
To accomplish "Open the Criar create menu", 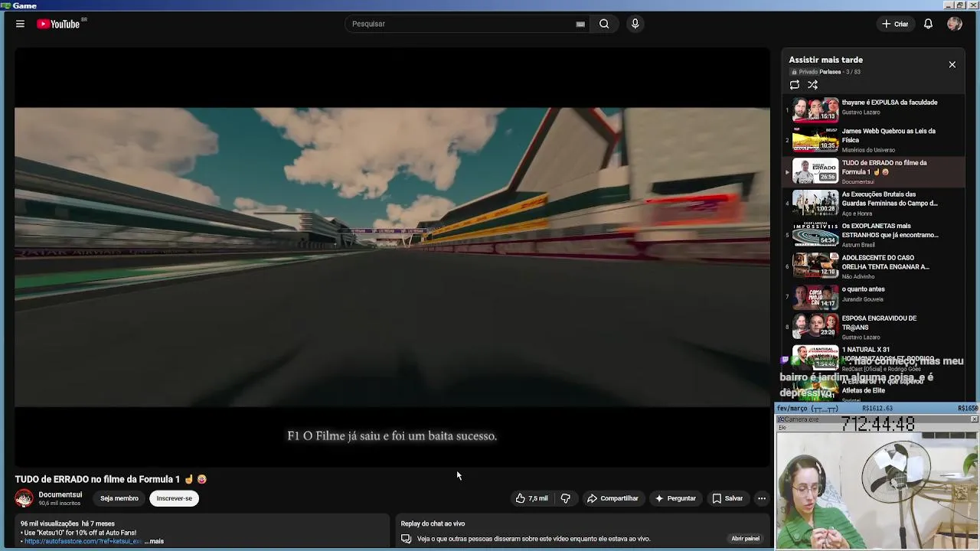I will (895, 24).
